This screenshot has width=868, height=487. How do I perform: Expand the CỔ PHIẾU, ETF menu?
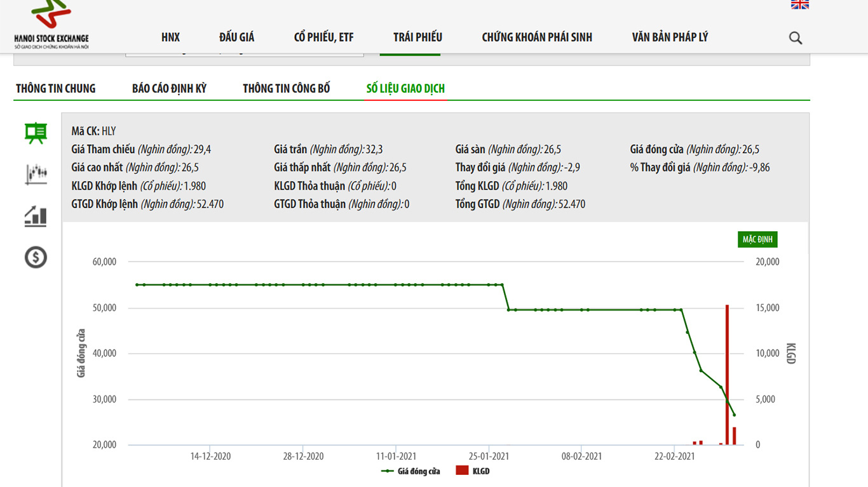pyautogui.click(x=323, y=37)
